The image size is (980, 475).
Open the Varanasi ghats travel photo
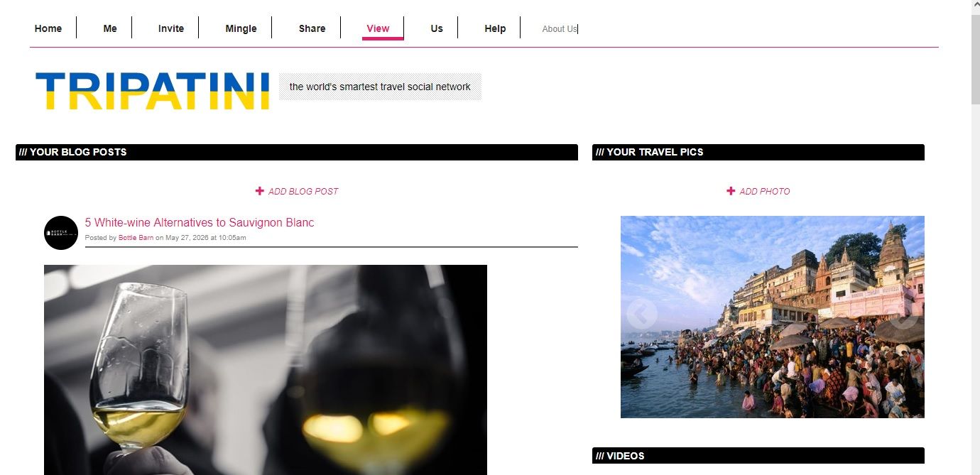click(773, 317)
